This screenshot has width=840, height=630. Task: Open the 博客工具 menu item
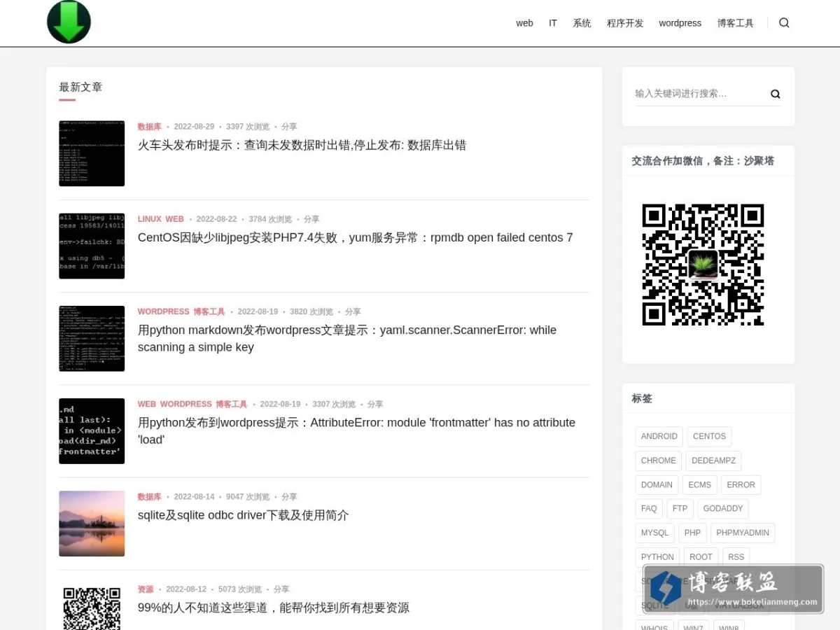click(x=736, y=23)
